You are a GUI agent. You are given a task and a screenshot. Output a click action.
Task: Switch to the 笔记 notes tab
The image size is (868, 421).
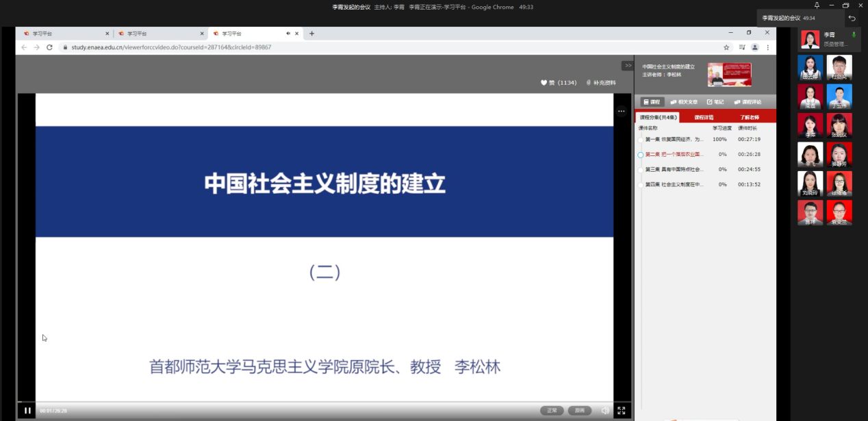[x=715, y=102]
